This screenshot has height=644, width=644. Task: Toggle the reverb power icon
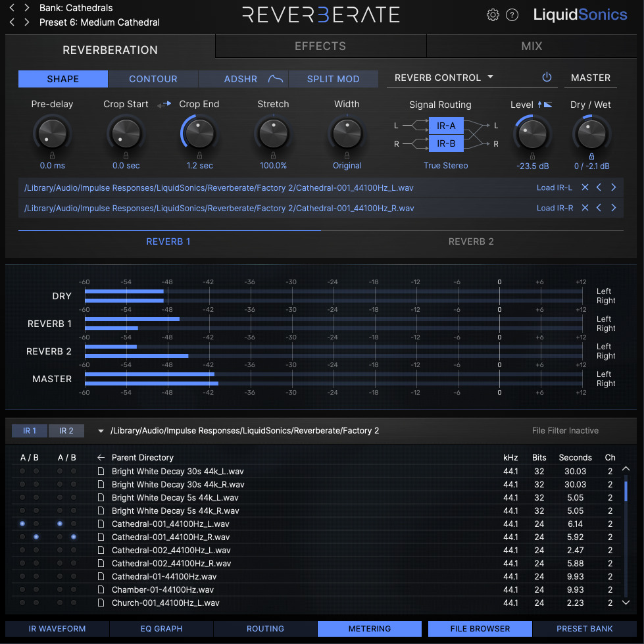click(x=547, y=77)
